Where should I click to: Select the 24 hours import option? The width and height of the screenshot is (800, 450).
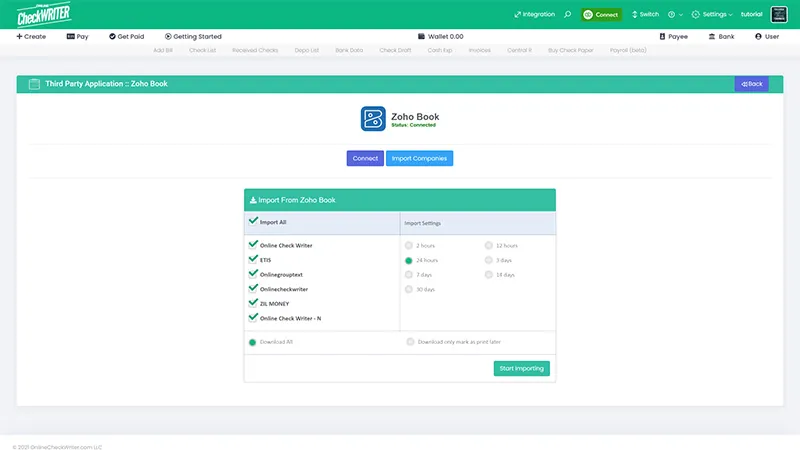point(409,260)
